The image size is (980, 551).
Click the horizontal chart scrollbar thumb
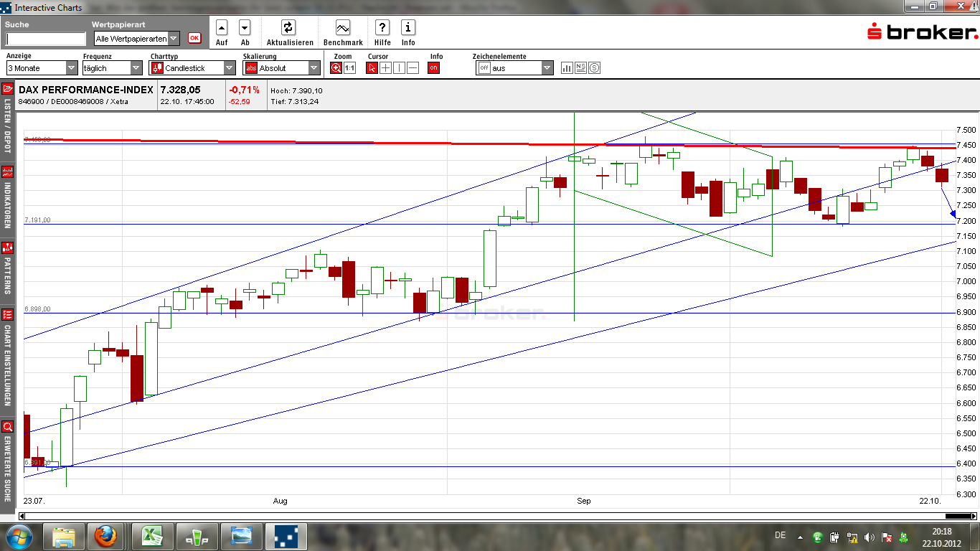point(958,516)
